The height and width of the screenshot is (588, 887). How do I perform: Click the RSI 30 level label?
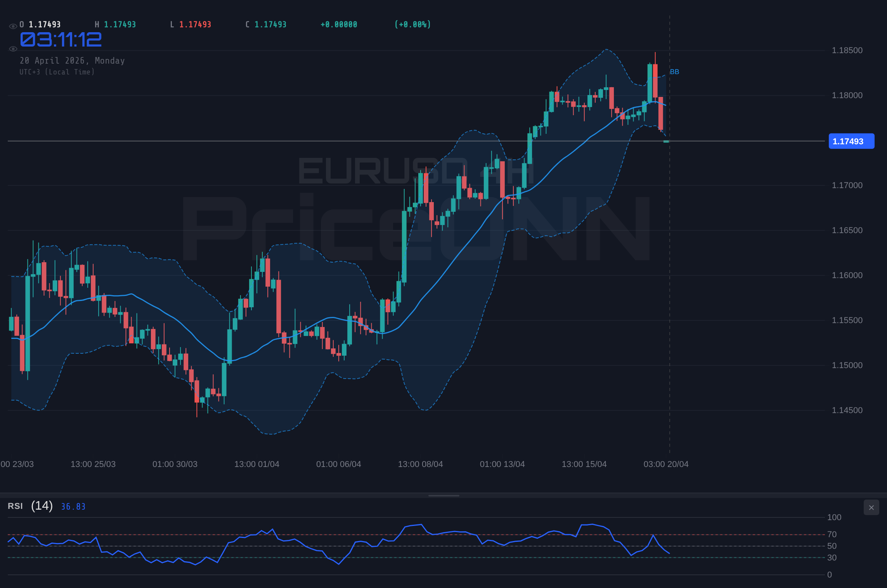pyautogui.click(x=832, y=558)
